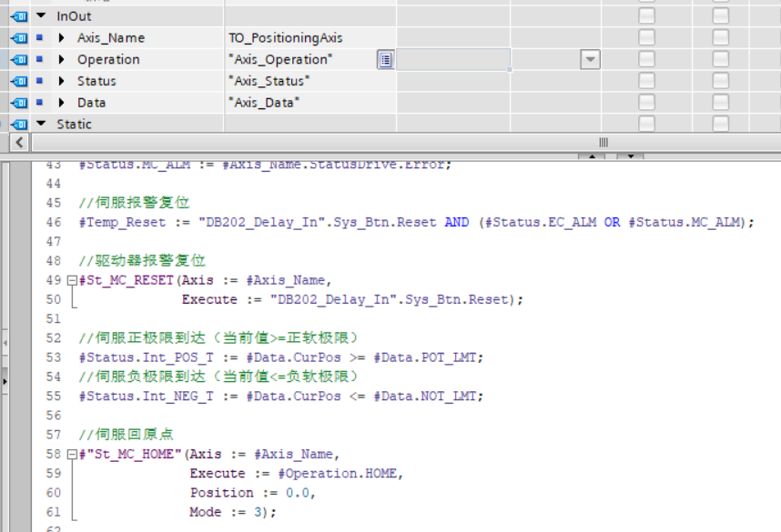This screenshot has width=781, height=532.
Task: Expand the Status parameter node
Action: pos(61,81)
